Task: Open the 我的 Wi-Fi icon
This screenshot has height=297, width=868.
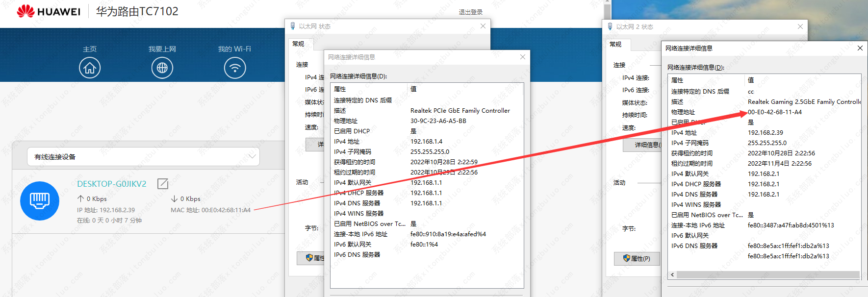Action: pos(235,68)
